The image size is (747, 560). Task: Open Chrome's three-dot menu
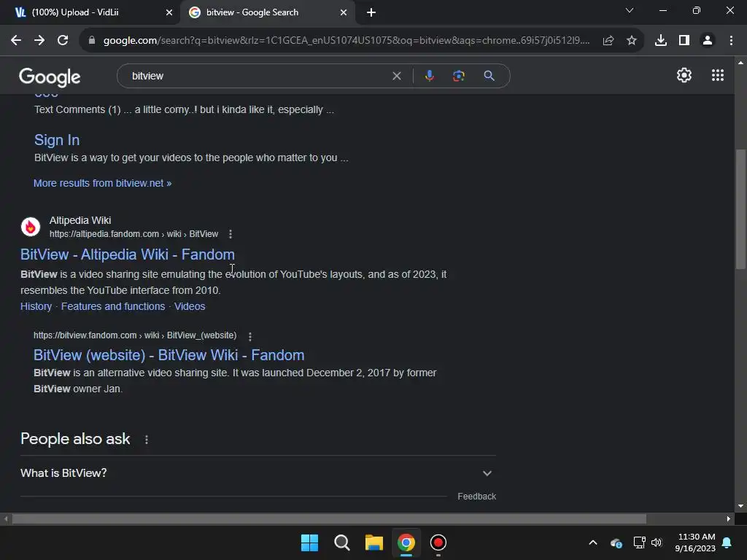click(x=731, y=41)
